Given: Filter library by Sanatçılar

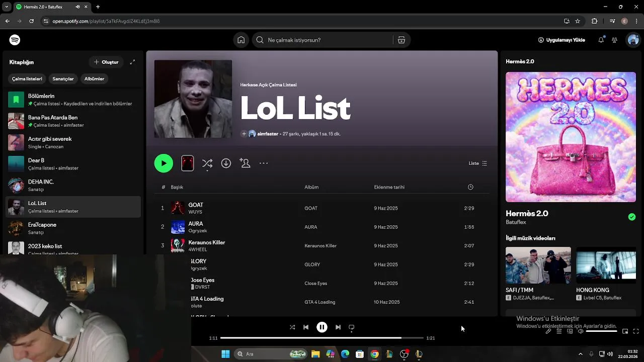Looking at the screenshot, I should [63, 78].
